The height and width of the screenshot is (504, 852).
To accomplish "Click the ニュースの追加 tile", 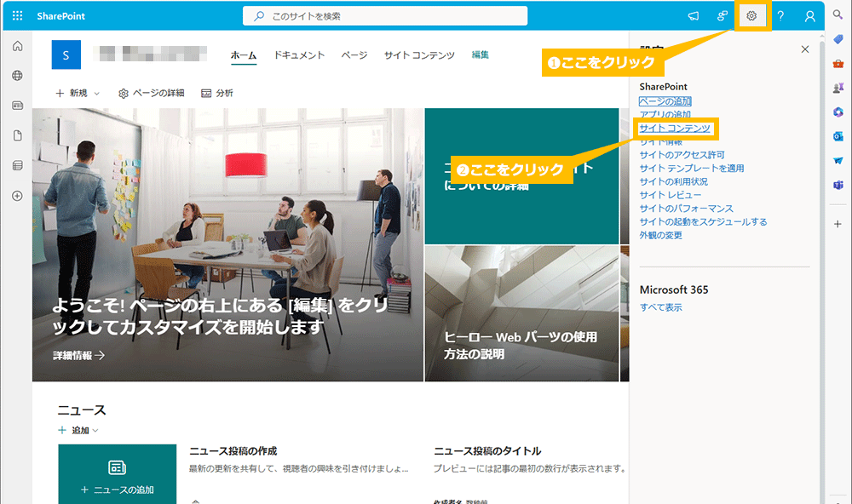I will click(x=118, y=477).
